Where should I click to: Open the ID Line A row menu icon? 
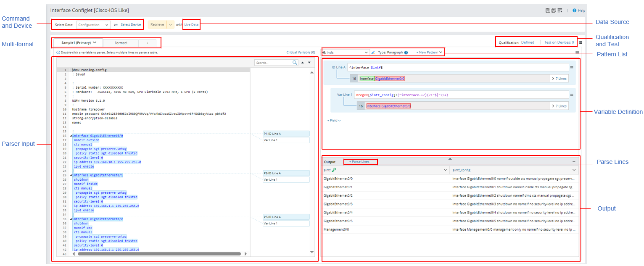[572, 67]
